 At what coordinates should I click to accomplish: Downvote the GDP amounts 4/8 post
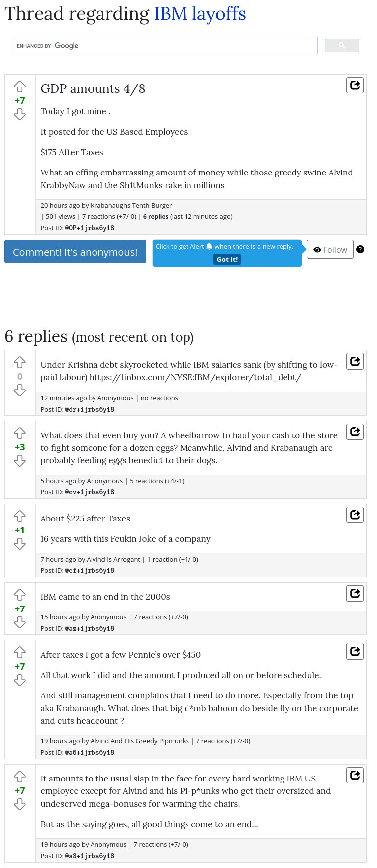20,115
